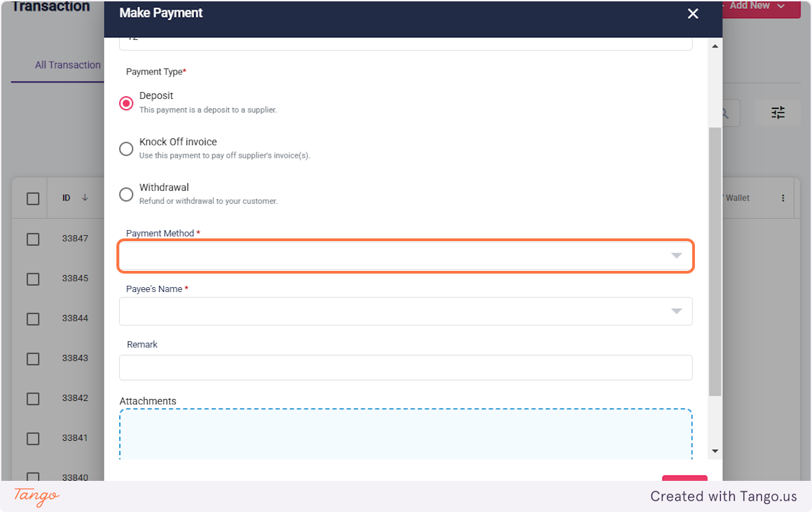812x512 pixels.
Task: Check the row 33843 checkbox
Action: 32,359
